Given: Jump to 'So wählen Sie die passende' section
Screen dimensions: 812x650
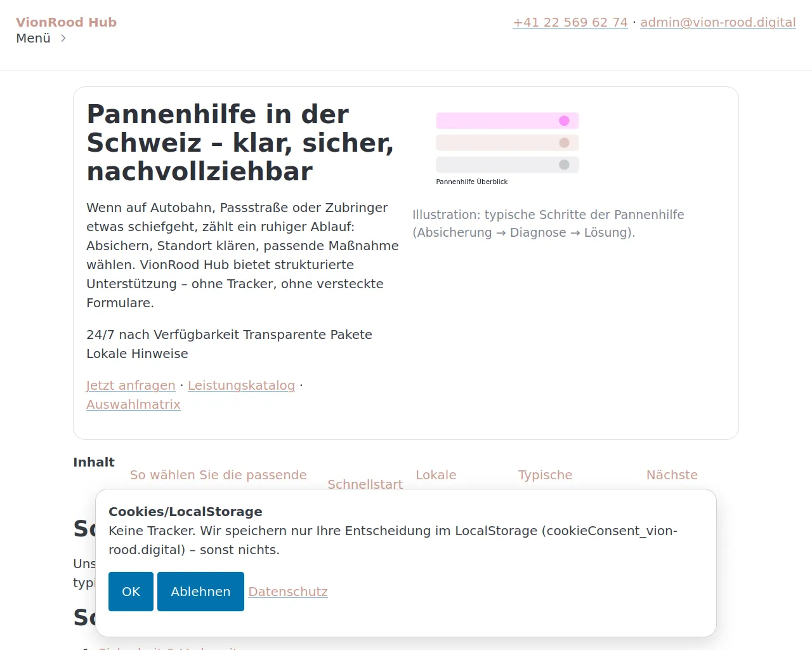Looking at the screenshot, I should [x=218, y=475].
